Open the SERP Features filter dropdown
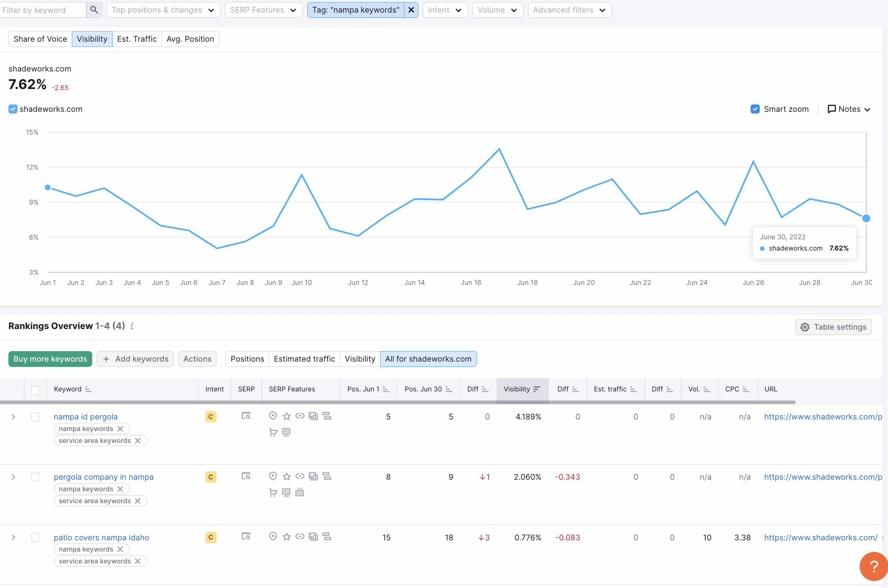 (264, 10)
